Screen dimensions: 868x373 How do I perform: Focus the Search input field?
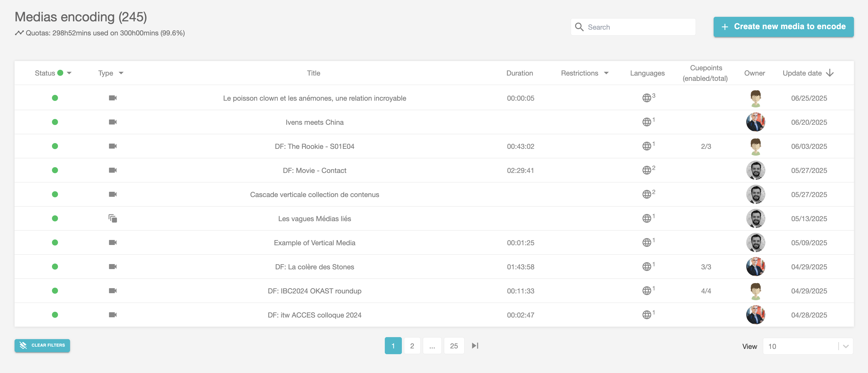pos(633,27)
